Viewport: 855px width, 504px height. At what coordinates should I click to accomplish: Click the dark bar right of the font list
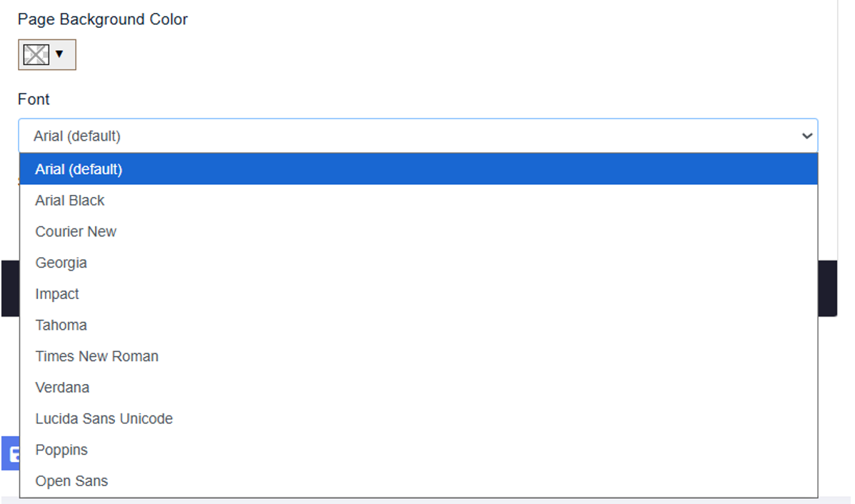tap(827, 288)
